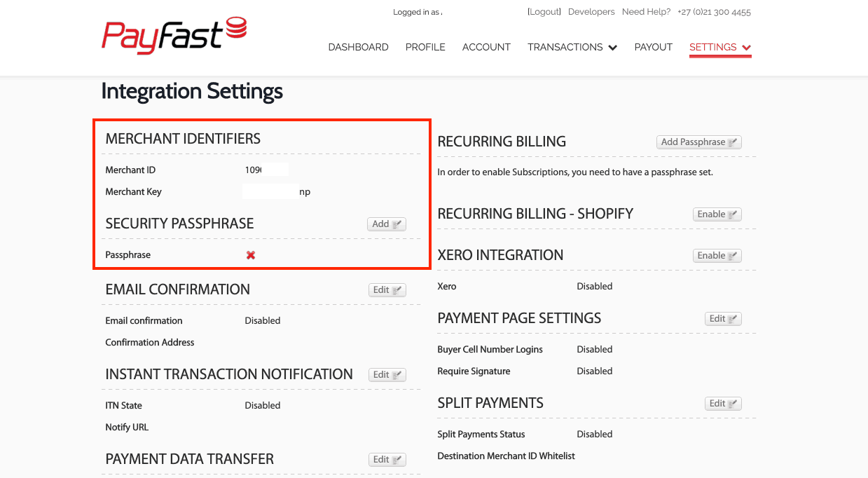Click the Merchant Key label
Viewport: 868px width, 478px height.
pos(133,191)
